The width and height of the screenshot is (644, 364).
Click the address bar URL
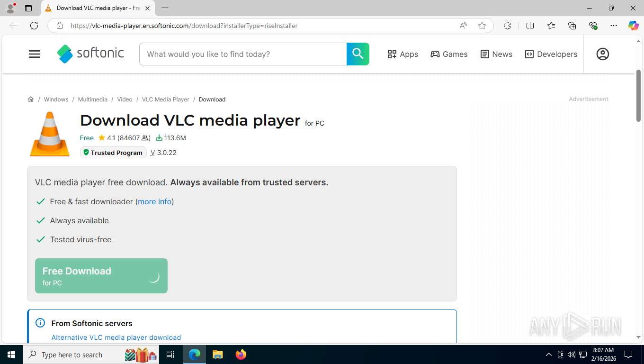(x=184, y=26)
